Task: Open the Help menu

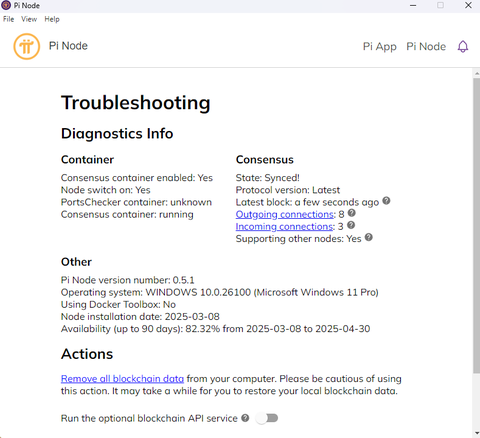Action: coord(52,19)
